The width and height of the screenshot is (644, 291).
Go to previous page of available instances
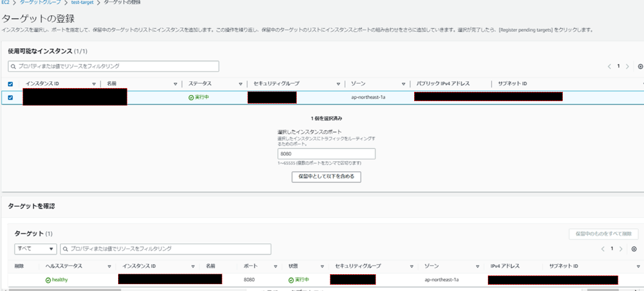(610, 67)
